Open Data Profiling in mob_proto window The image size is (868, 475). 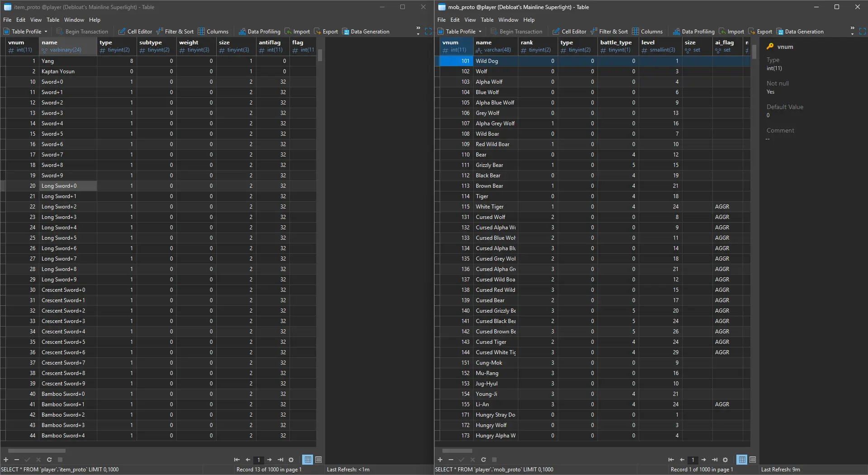click(x=694, y=32)
